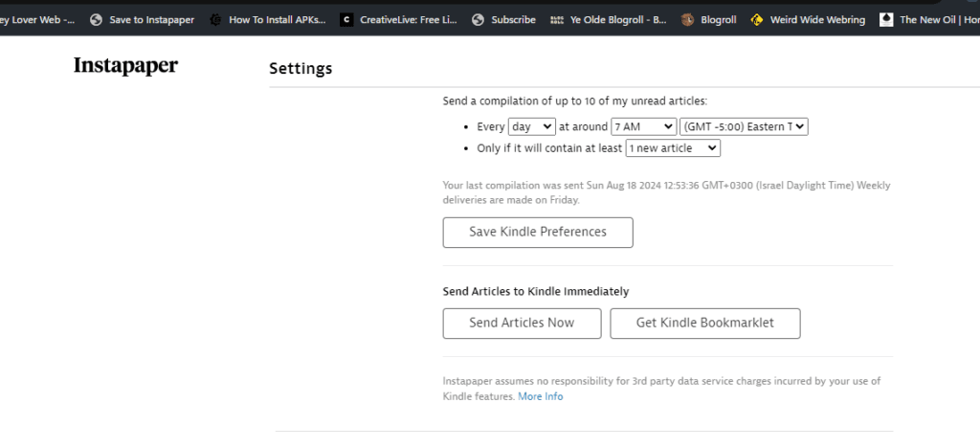The width and height of the screenshot is (980, 448).
Task: Open the Subscribe bookmark
Action: coord(503,20)
